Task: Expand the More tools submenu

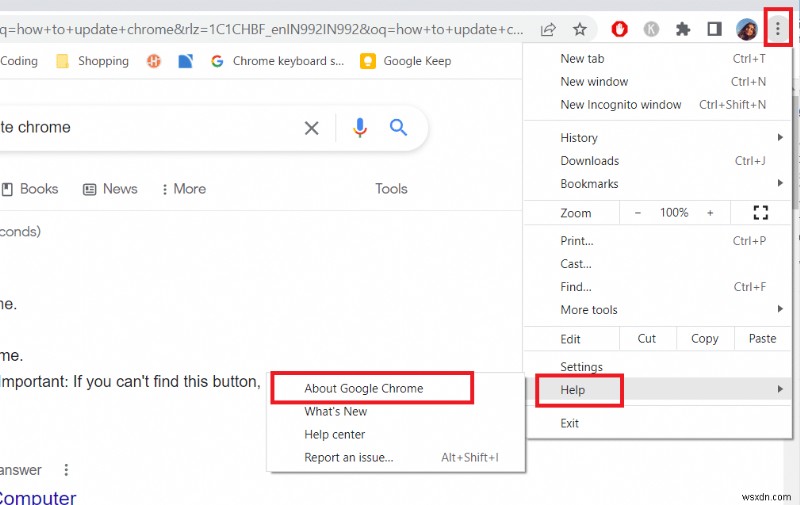Action: 658,310
